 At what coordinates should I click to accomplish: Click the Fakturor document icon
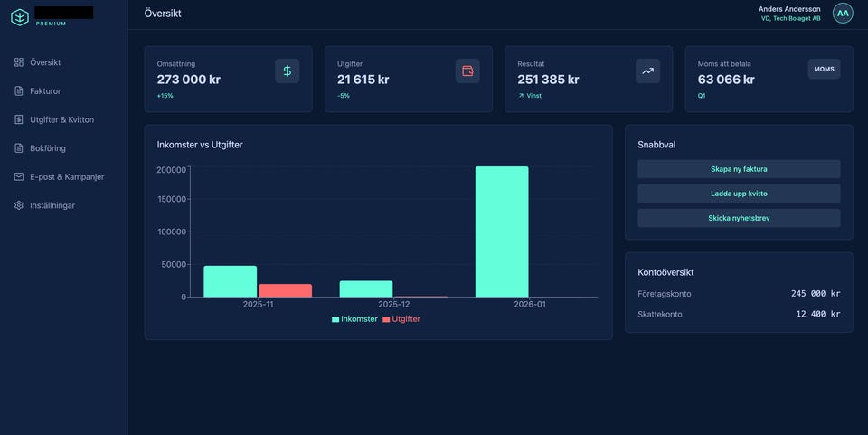[x=19, y=90]
